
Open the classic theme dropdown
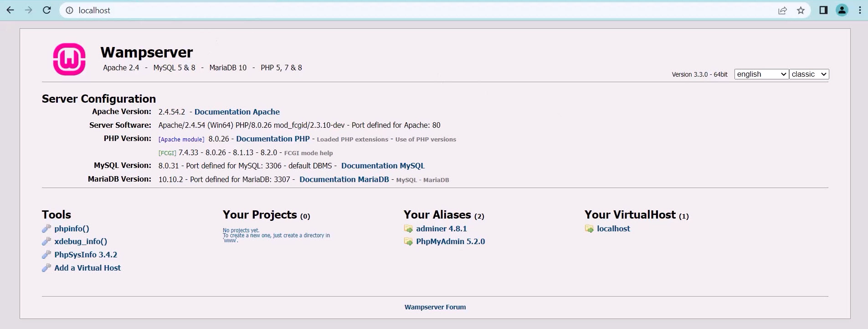[809, 74]
